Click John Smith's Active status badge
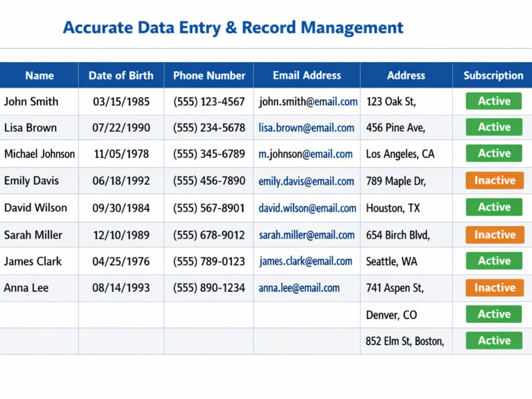The width and height of the screenshot is (532, 399). (494, 101)
